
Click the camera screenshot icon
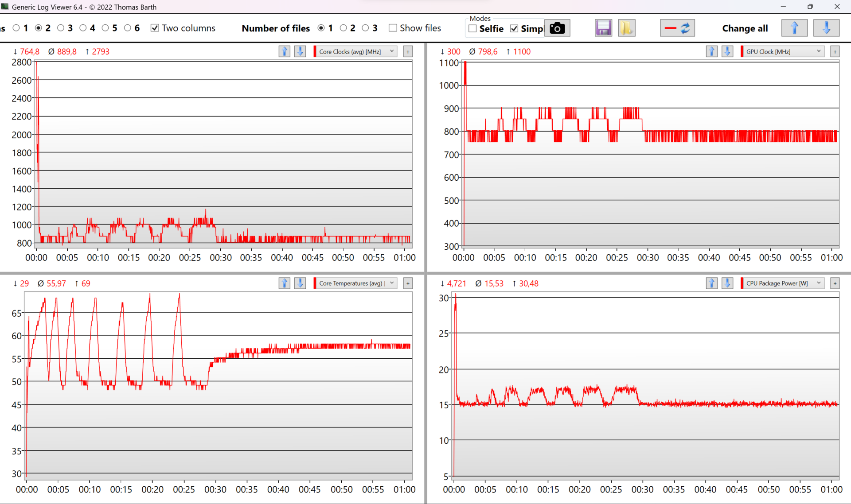[557, 28]
